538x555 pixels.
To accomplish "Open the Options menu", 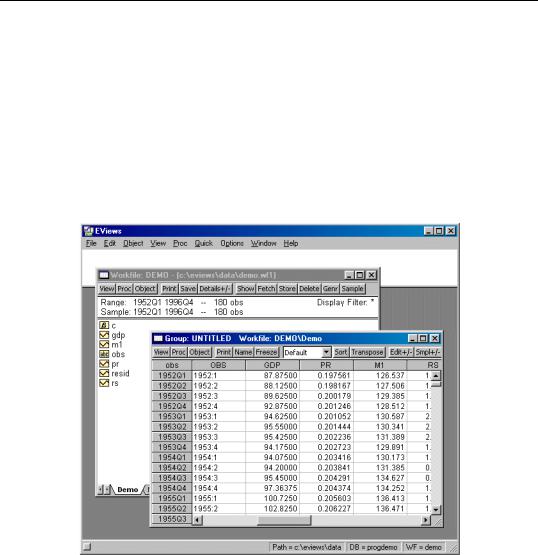I will 232,244.
